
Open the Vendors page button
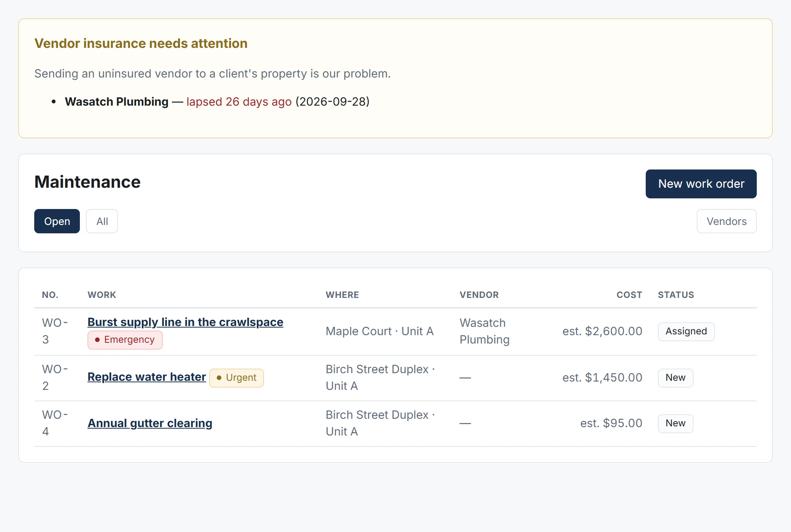726,221
